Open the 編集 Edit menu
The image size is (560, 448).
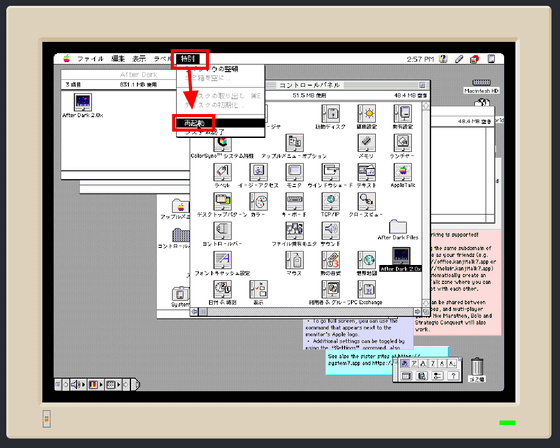[x=118, y=59]
